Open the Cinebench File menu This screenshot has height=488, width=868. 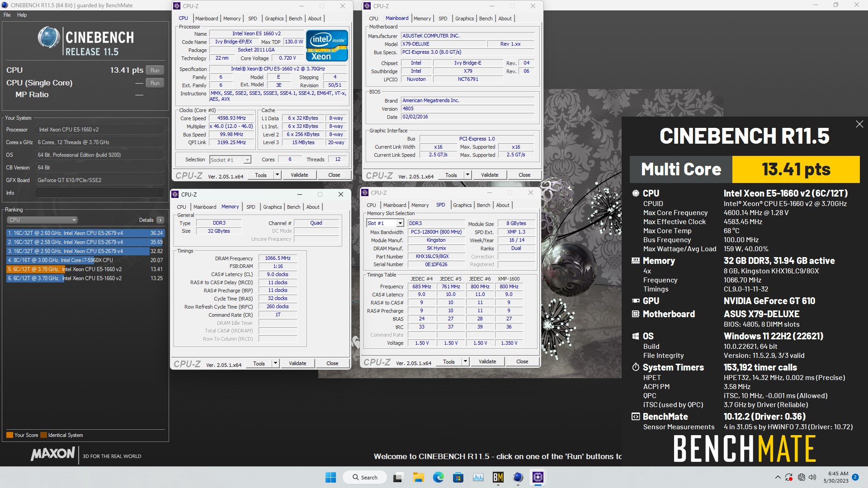pyautogui.click(x=7, y=15)
